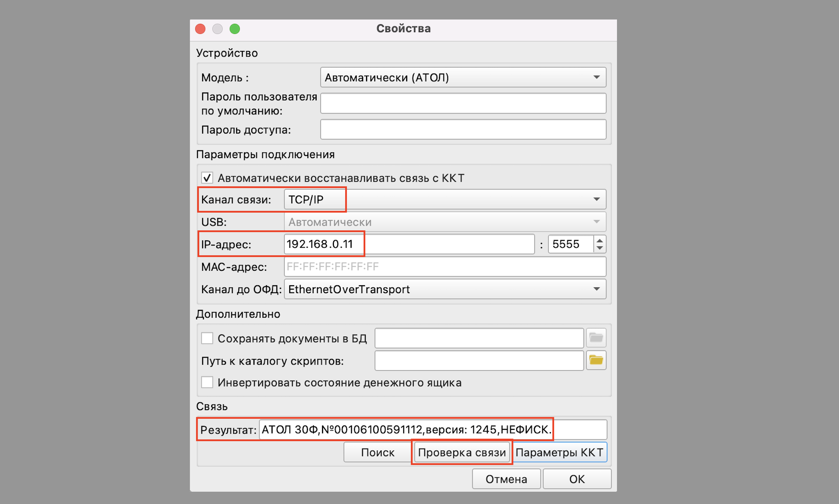
Task: Enable saving documents to the database
Action: [x=207, y=338]
